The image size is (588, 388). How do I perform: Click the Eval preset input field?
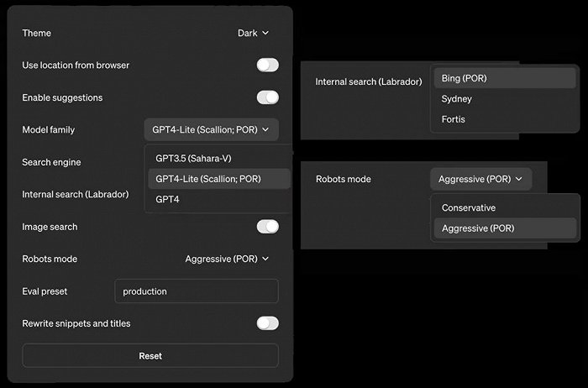pos(196,291)
